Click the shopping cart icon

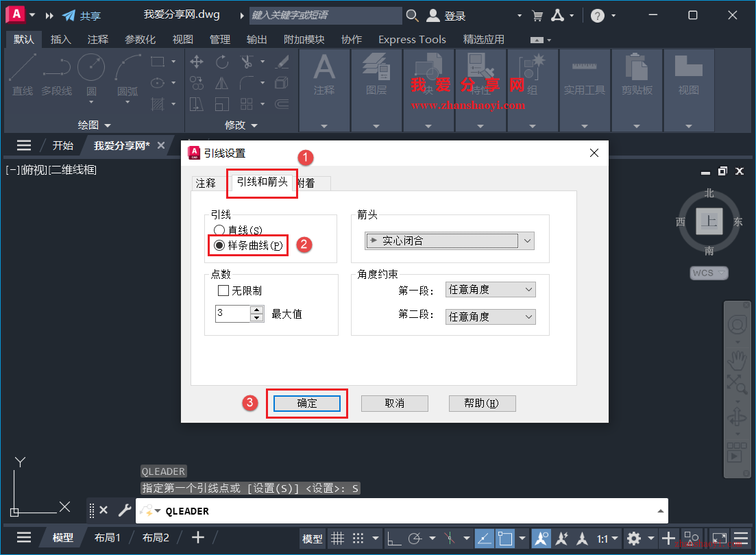coord(537,16)
